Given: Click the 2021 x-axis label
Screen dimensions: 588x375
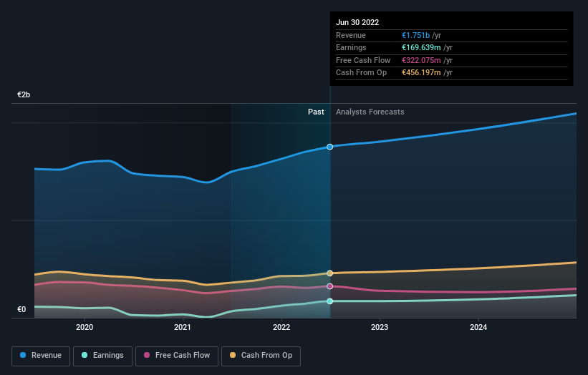Looking at the screenshot, I should [x=183, y=327].
